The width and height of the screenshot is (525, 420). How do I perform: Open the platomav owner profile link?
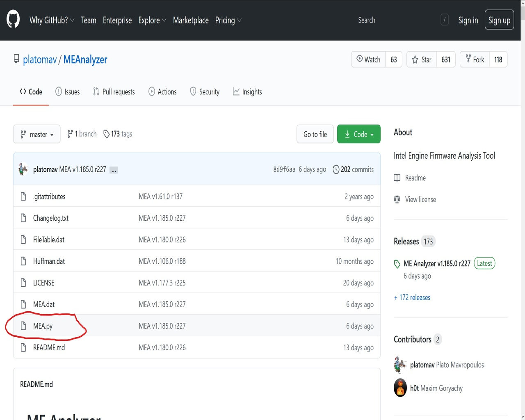(40, 59)
